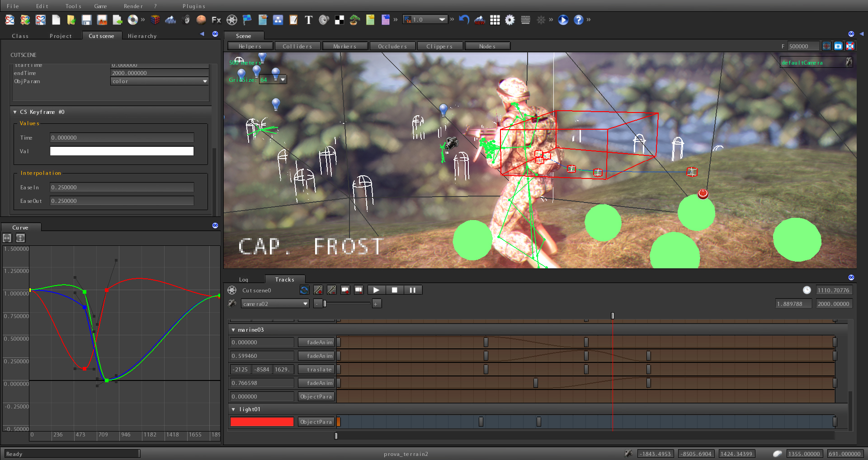Add a keyframe with the key-plus icon

point(318,290)
